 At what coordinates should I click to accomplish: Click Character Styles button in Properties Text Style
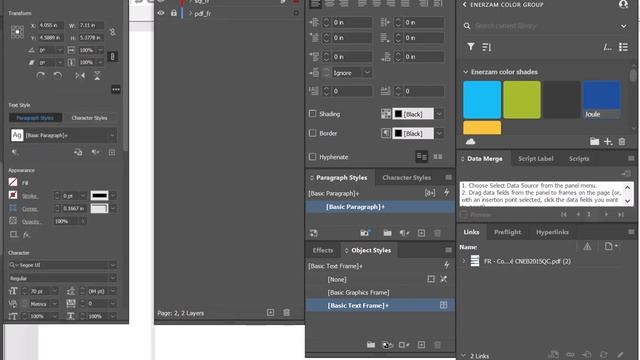pos(89,118)
